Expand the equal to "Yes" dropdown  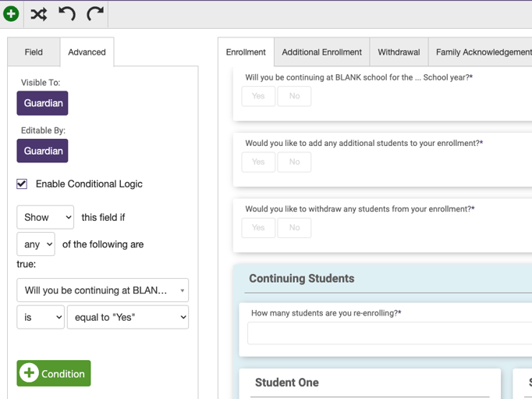coord(128,317)
